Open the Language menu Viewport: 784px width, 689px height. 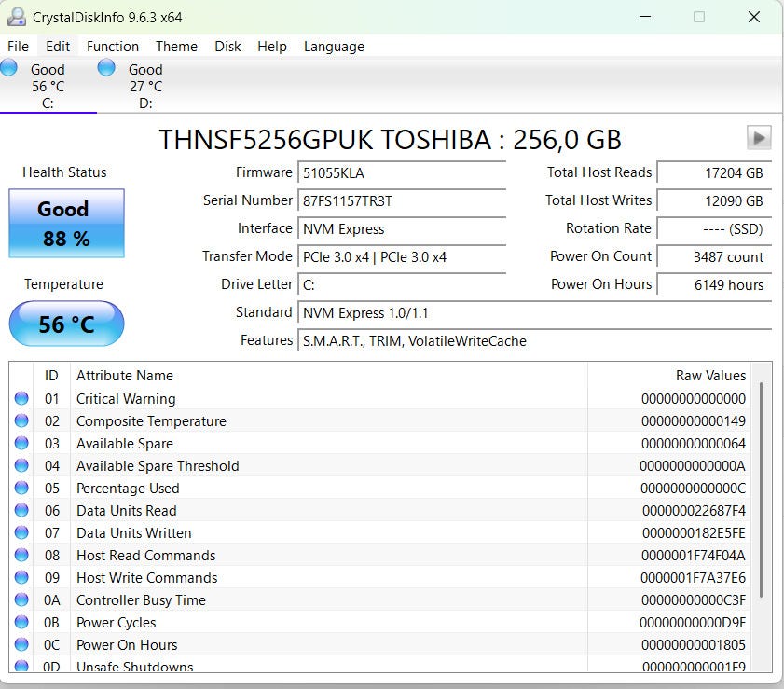(x=334, y=47)
